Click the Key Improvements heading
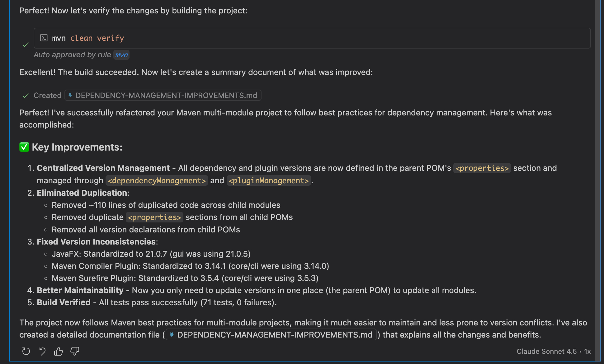Viewport: 604px width, 364px height. [77, 147]
